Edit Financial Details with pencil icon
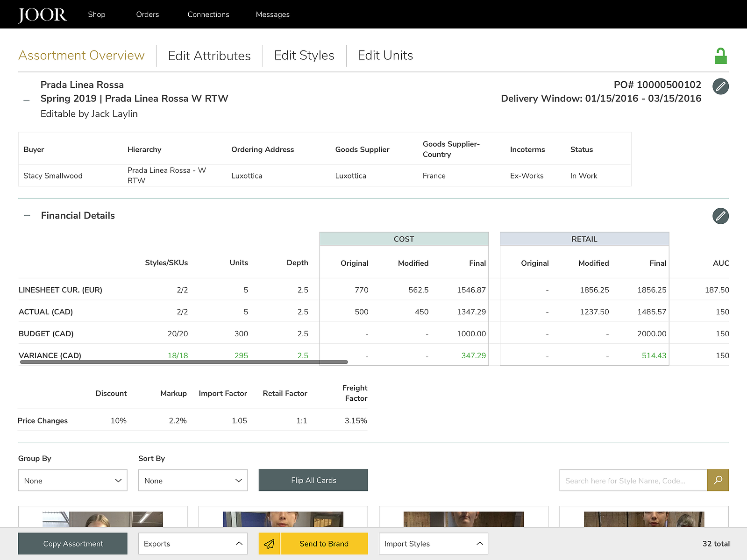747x560 pixels. (720, 216)
